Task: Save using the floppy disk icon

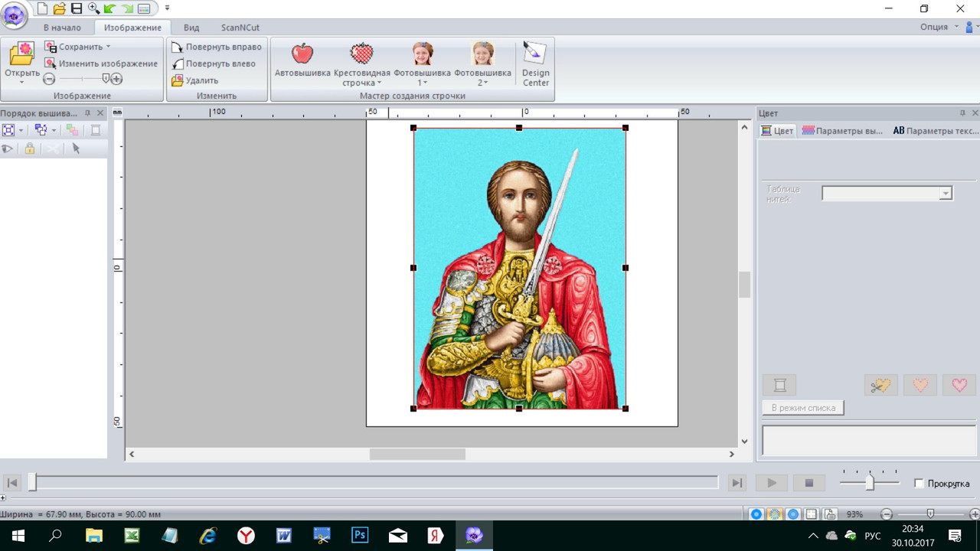Action: click(76, 8)
